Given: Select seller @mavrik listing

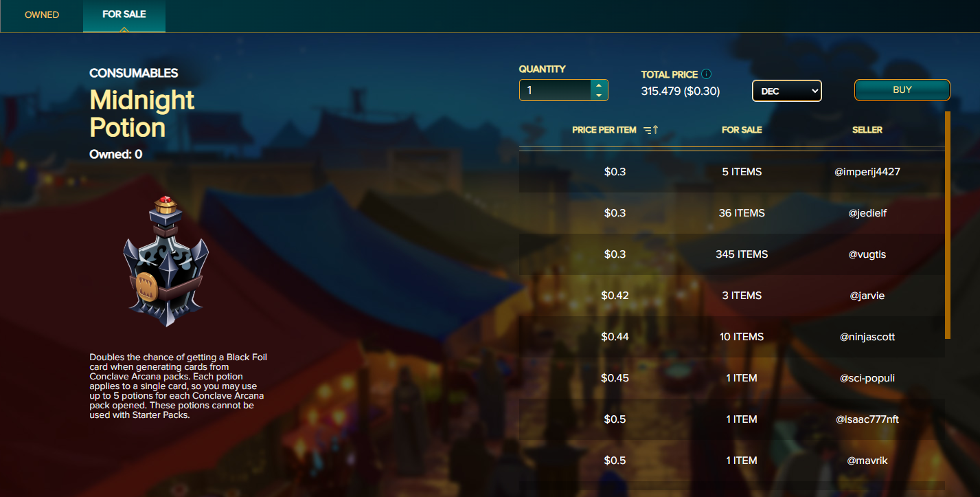Looking at the screenshot, I should pos(732,461).
